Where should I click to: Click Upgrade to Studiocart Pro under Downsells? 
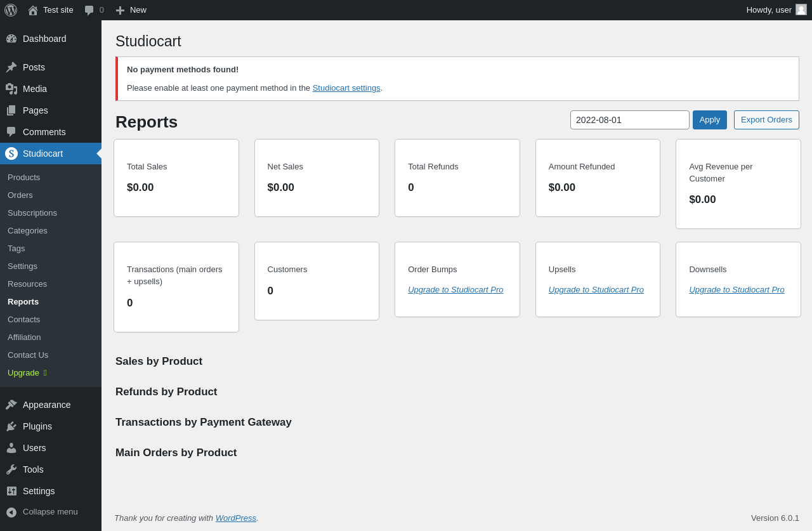pos(737,290)
